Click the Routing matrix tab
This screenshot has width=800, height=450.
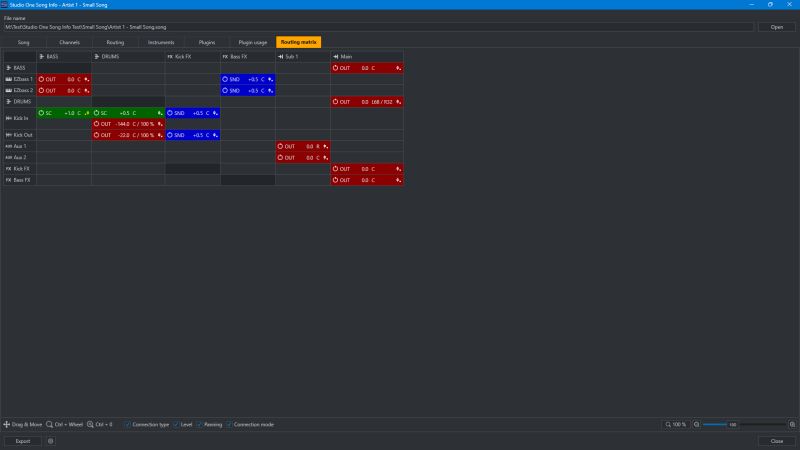point(298,42)
